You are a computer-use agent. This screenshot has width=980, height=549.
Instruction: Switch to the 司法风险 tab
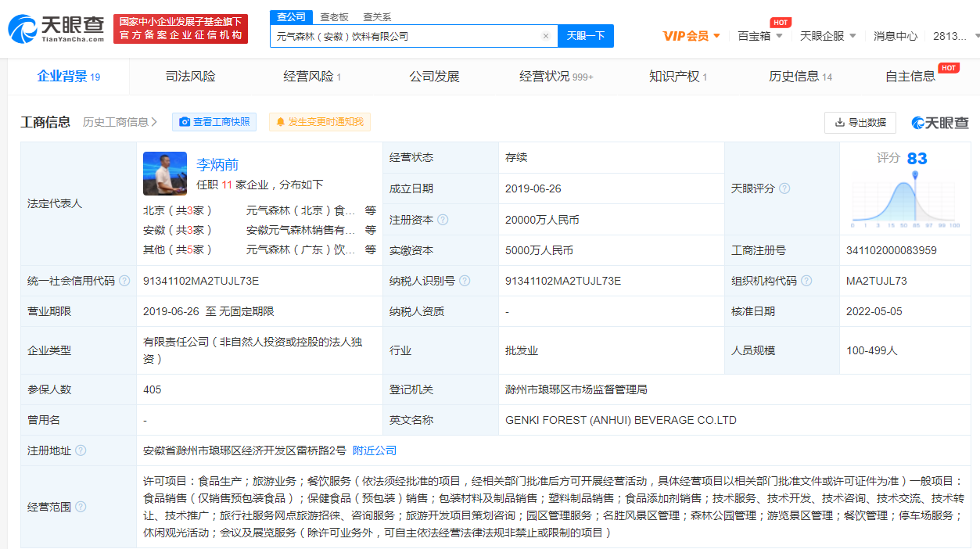point(190,76)
